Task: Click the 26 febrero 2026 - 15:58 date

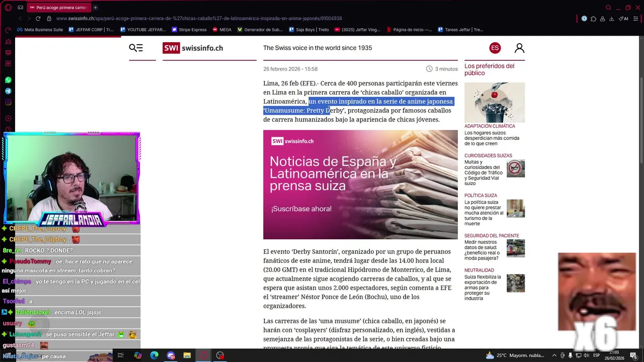Action: [x=290, y=69]
